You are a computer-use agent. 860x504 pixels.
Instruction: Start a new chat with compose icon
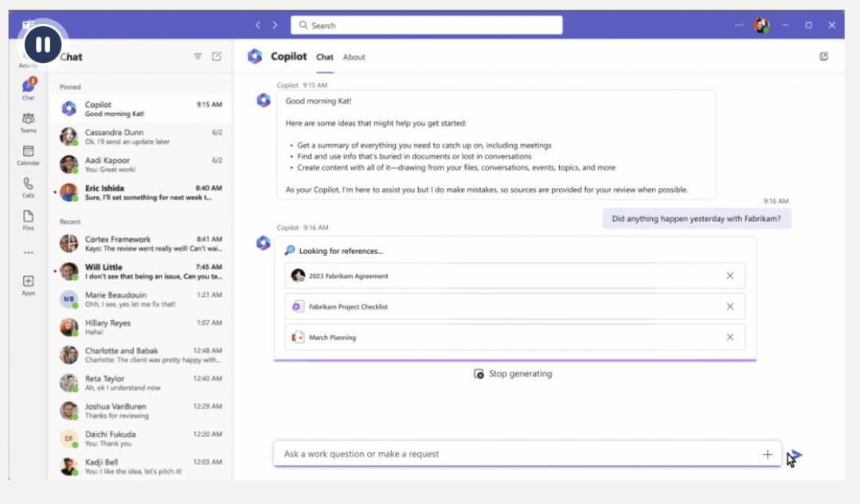(x=217, y=57)
